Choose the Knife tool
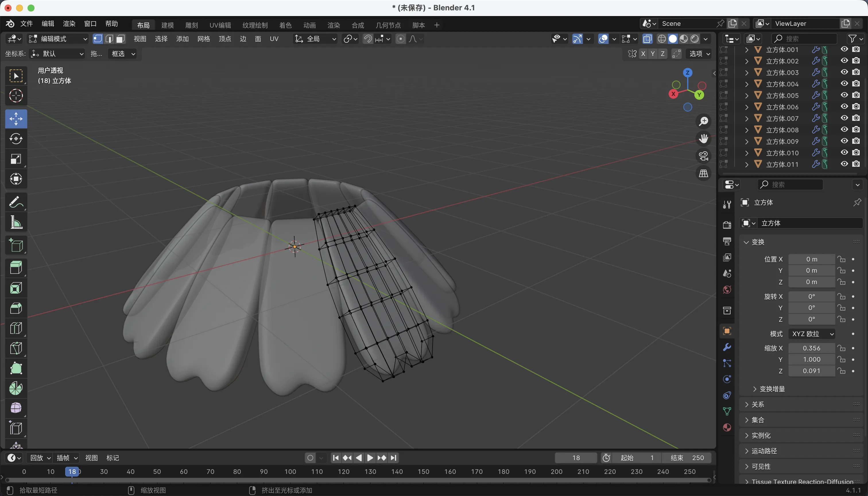Screen dimensions: 868x496 pos(16,348)
